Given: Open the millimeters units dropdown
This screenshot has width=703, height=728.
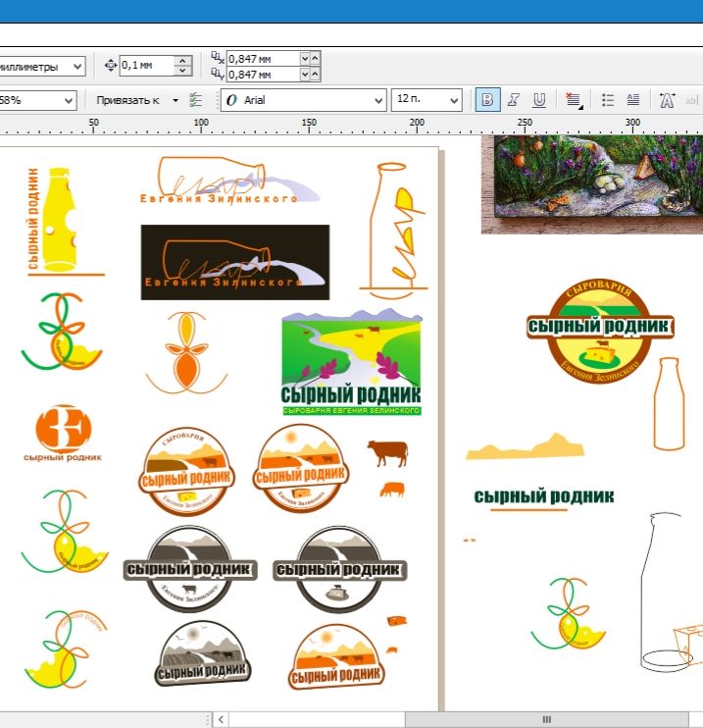Looking at the screenshot, I should click(78, 66).
